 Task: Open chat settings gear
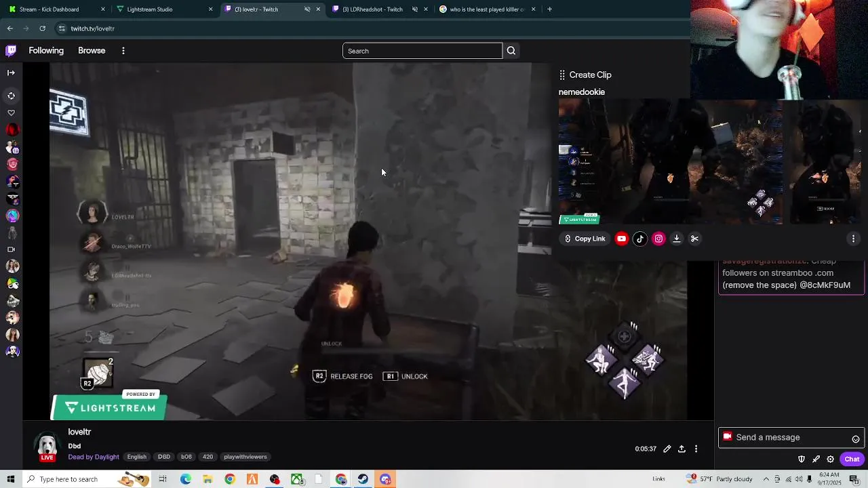830,460
